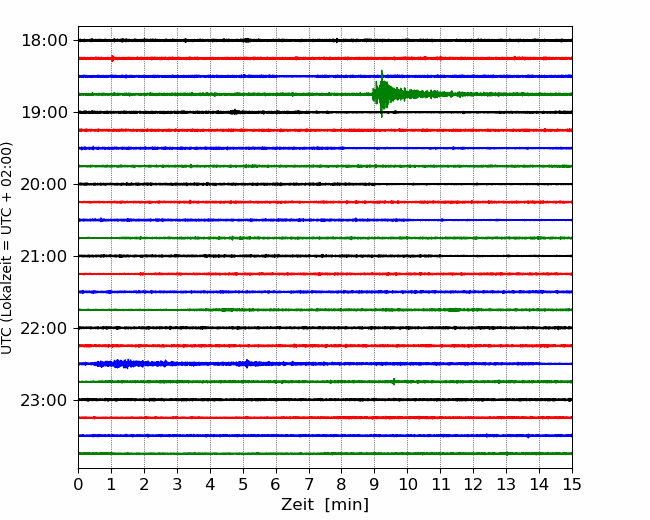Click x-axis tick label 12

pos(473,484)
